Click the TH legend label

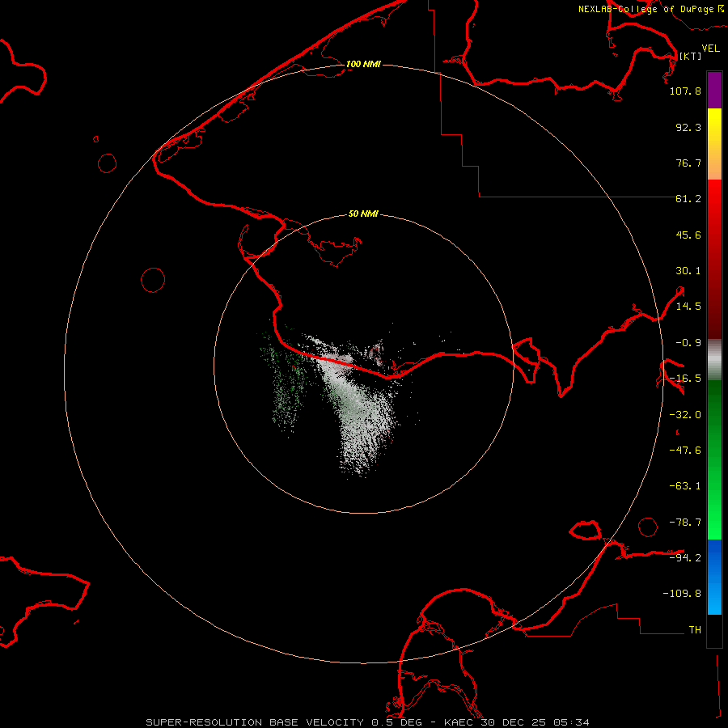(x=695, y=629)
